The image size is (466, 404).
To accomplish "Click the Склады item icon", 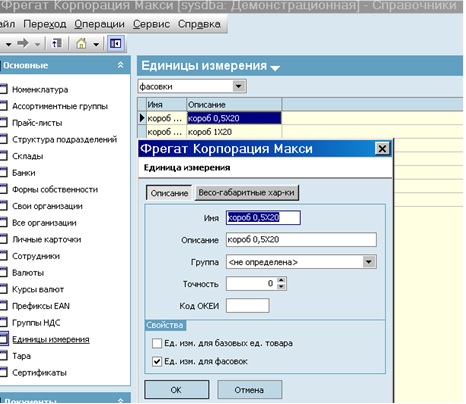I will click(x=3, y=156).
